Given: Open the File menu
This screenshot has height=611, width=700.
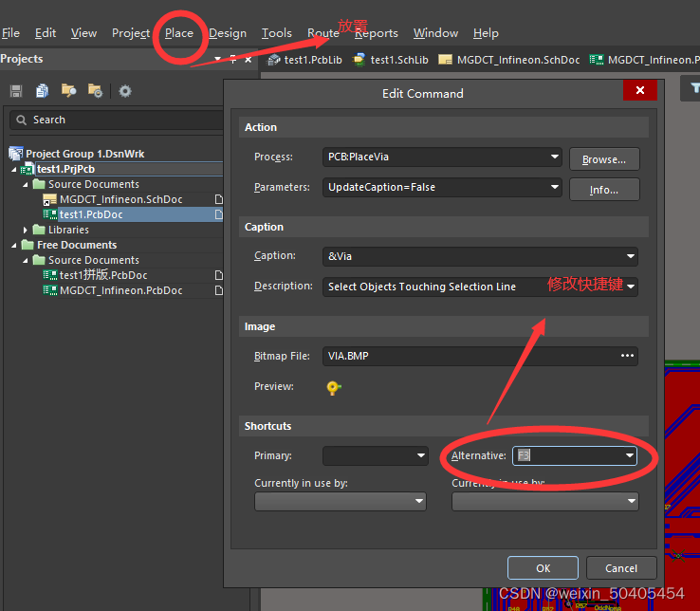Looking at the screenshot, I should 10,33.
